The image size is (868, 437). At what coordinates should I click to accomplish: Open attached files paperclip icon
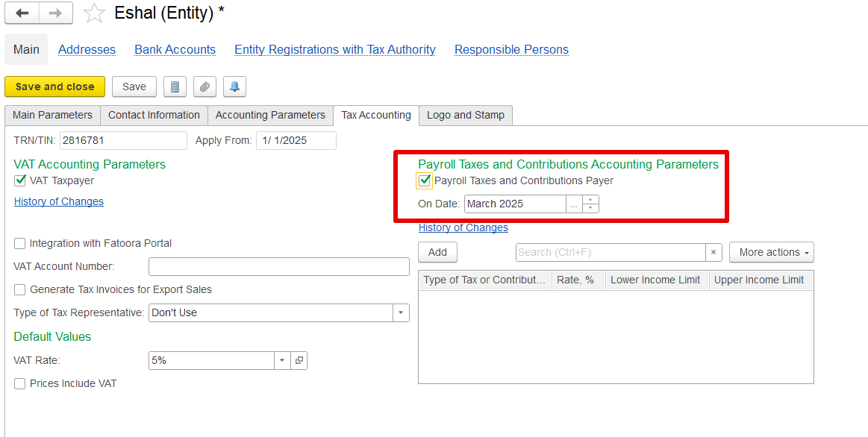coord(204,87)
